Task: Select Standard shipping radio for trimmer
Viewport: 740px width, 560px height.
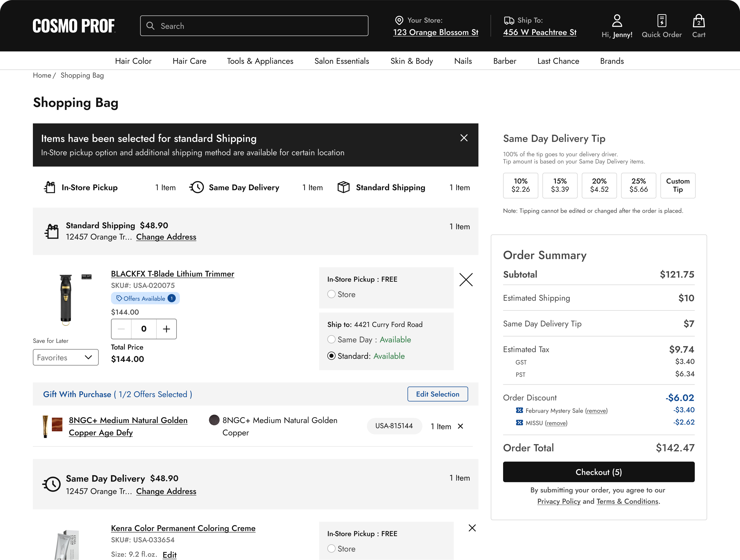Action: coord(331,356)
